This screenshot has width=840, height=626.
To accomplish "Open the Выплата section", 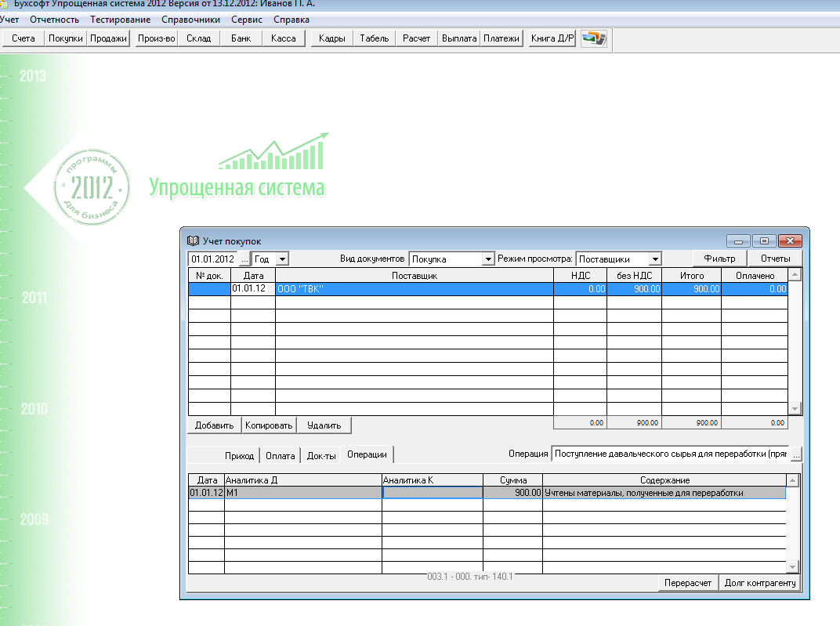I will (459, 38).
